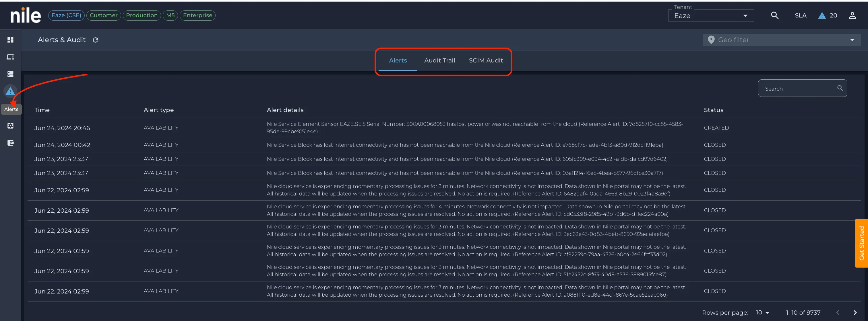Click the Nile logo

[x=25, y=15]
